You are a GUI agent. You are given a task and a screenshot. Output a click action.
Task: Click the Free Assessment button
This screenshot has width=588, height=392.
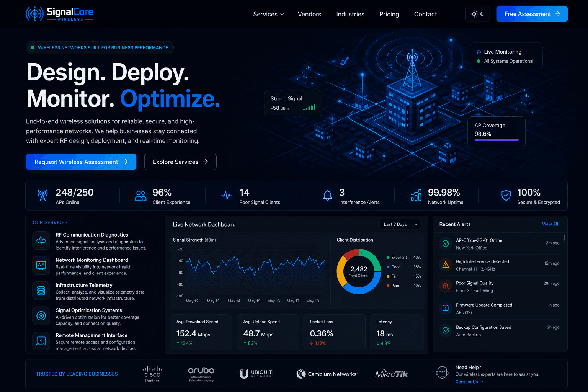[532, 14]
